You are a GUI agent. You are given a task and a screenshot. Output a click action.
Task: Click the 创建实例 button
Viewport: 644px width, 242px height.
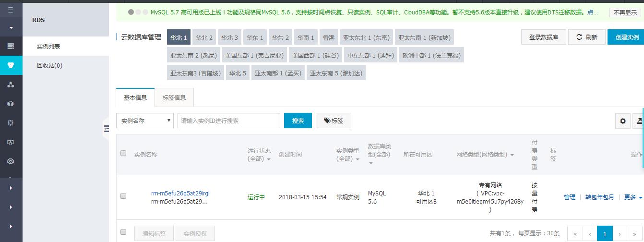tap(626, 37)
